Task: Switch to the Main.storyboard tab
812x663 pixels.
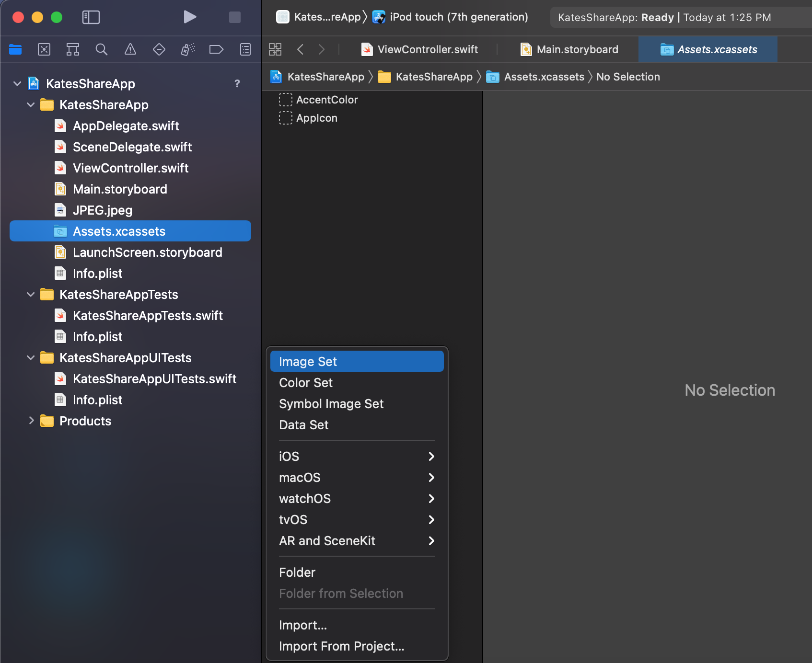Action: tap(569, 49)
